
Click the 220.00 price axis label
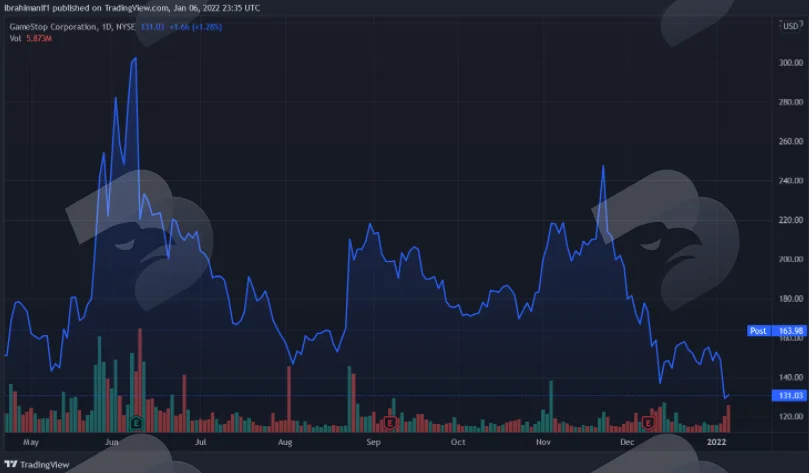(x=790, y=220)
